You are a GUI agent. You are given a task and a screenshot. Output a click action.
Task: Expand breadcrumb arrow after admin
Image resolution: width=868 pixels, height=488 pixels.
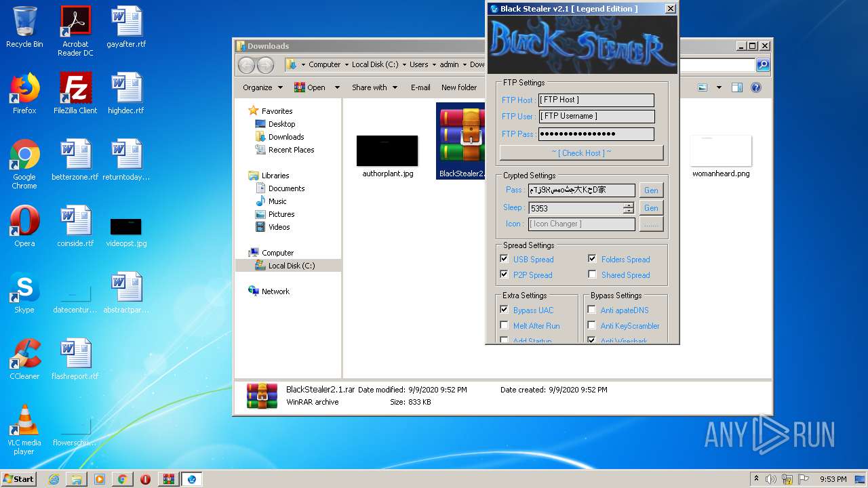[x=465, y=65]
